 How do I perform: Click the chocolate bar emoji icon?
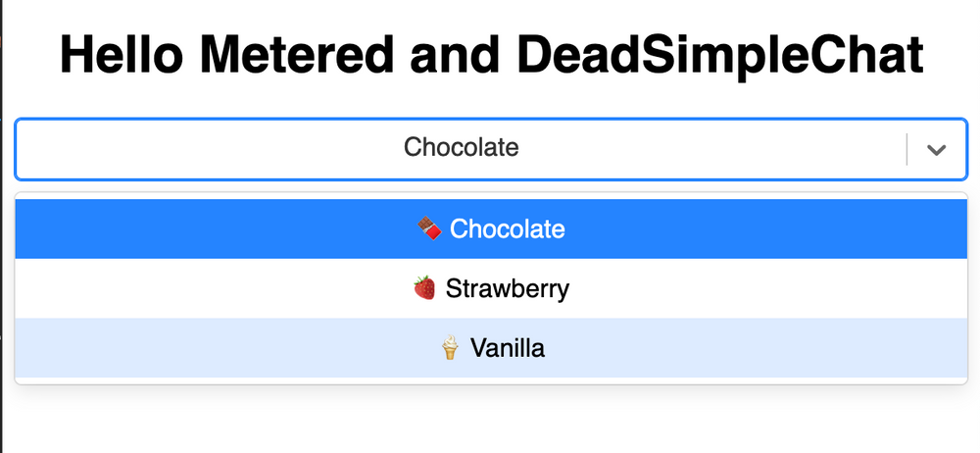[x=430, y=229]
